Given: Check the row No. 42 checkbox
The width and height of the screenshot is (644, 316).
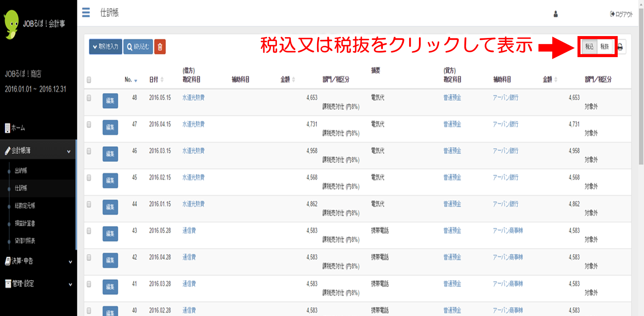Looking at the screenshot, I should pyautogui.click(x=89, y=257).
